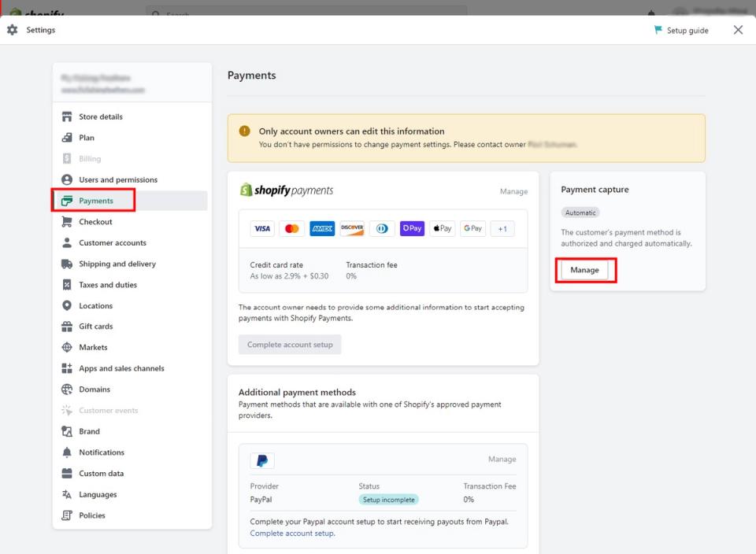This screenshot has width=756, height=554.
Task: Click the Shopify Payments logo
Action: 287,190
